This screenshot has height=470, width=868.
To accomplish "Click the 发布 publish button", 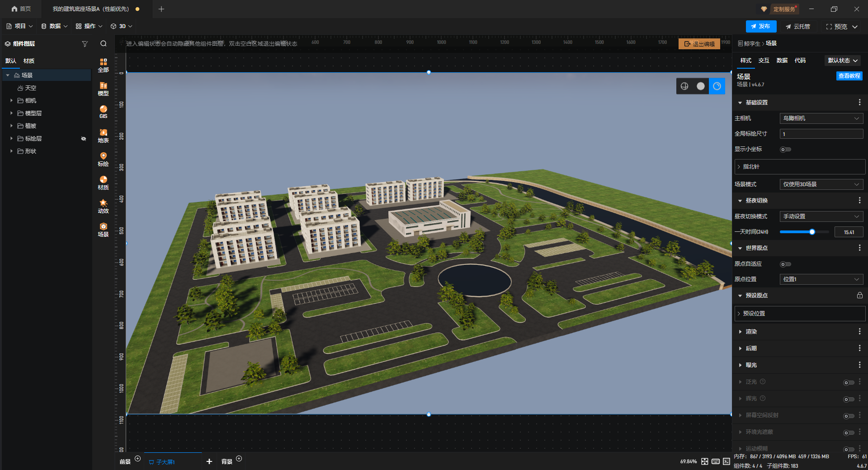I will [761, 26].
